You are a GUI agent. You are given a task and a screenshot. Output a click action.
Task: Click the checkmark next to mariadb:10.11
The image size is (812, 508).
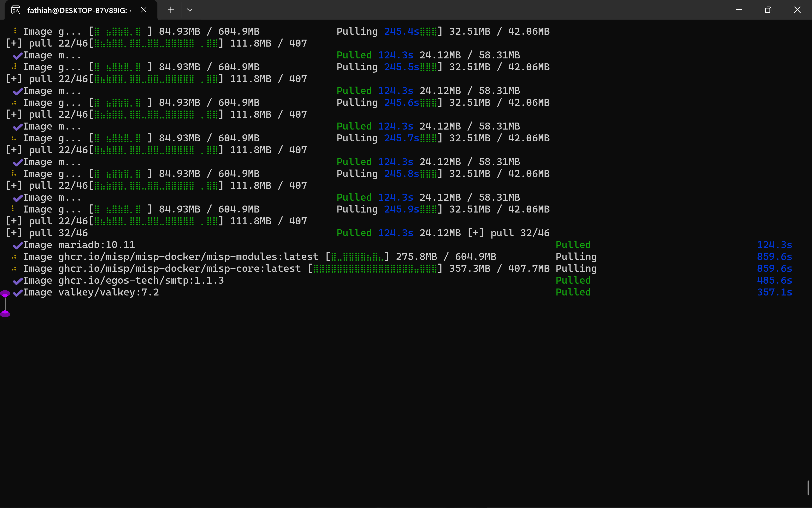[18, 245]
